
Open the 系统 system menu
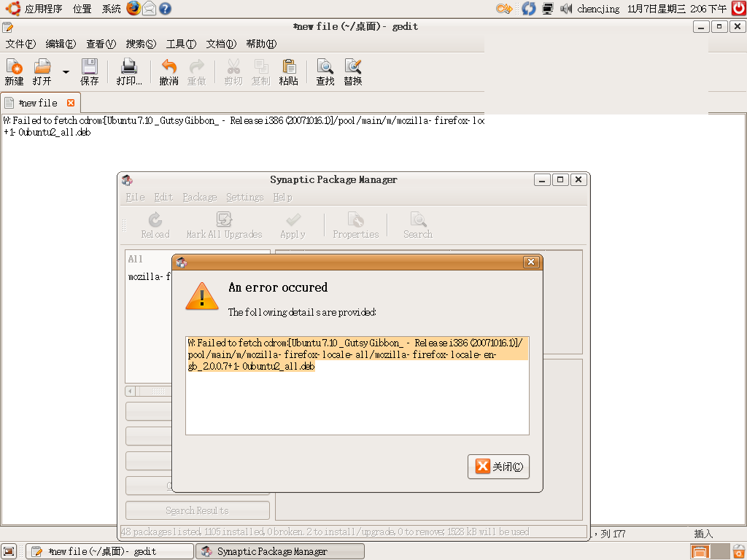111,9
